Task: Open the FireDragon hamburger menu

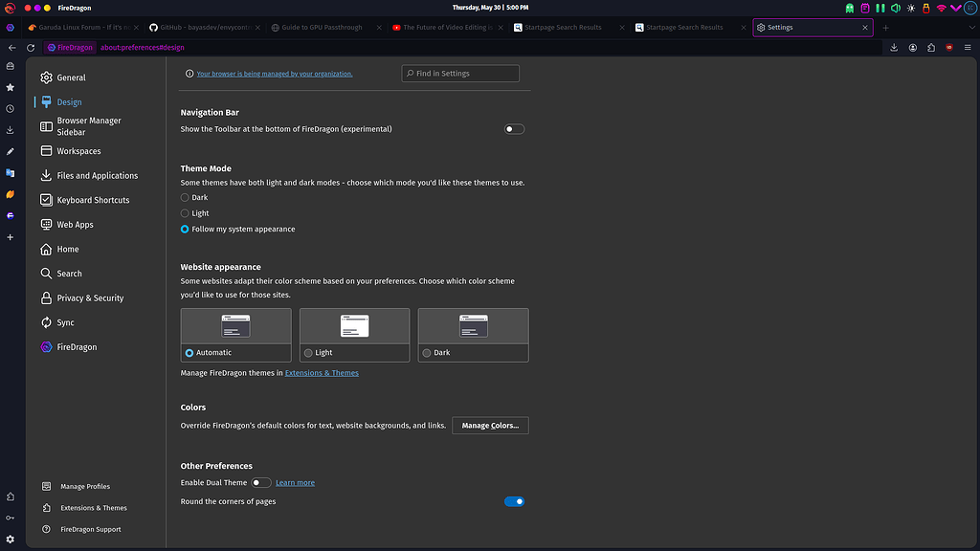Action: [966, 47]
